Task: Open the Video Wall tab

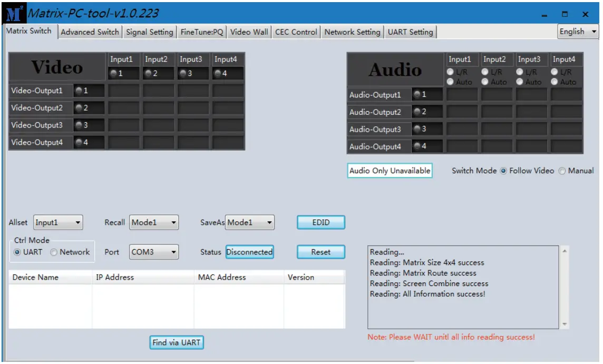Action: point(248,32)
